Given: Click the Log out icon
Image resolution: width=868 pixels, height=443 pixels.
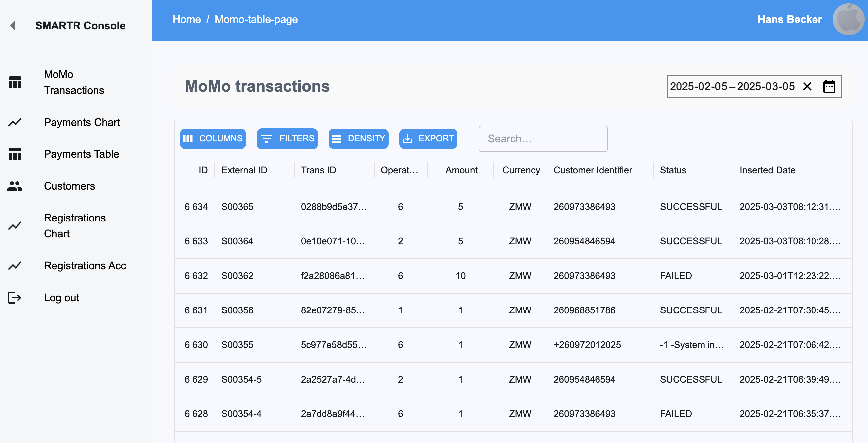Looking at the screenshot, I should point(15,298).
